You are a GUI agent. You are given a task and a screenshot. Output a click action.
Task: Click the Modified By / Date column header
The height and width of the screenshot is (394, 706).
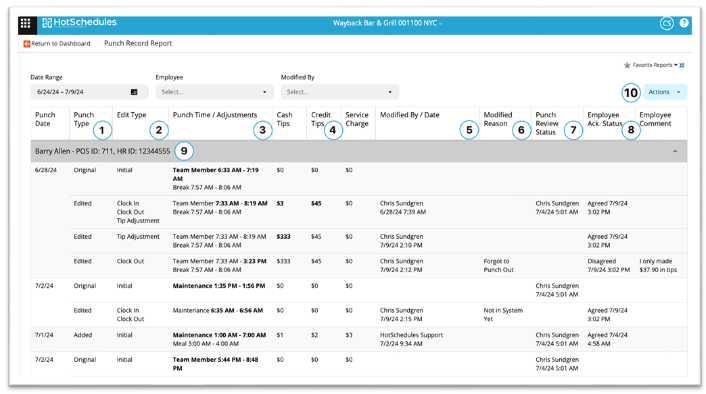(x=409, y=115)
